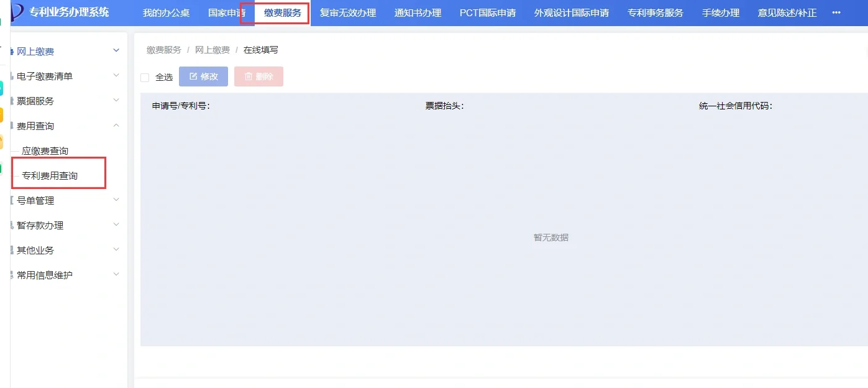This screenshot has height=388, width=868.
Task: Open the three-dots more menu in top navigation
Action: tap(836, 12)
